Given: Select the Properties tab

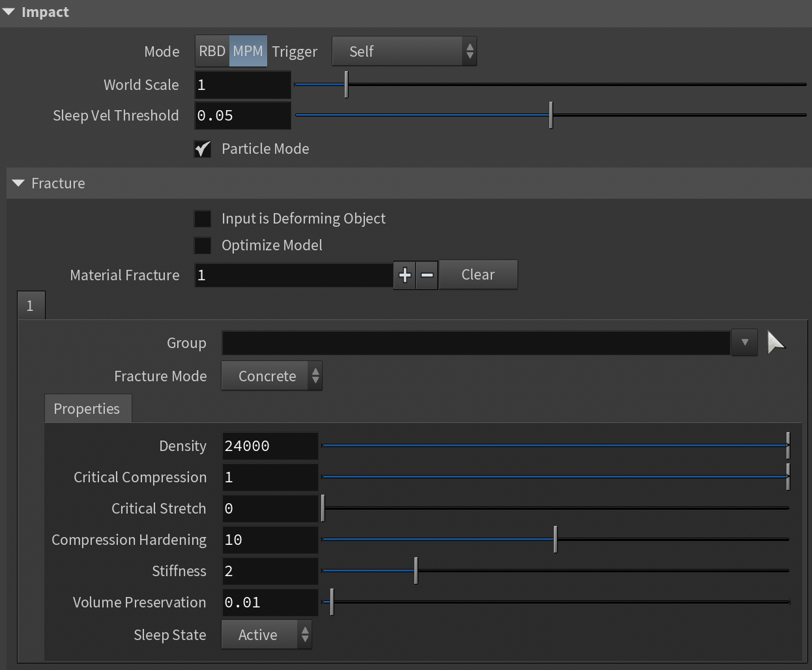Looking at the screenshot, I should [87, 409].
